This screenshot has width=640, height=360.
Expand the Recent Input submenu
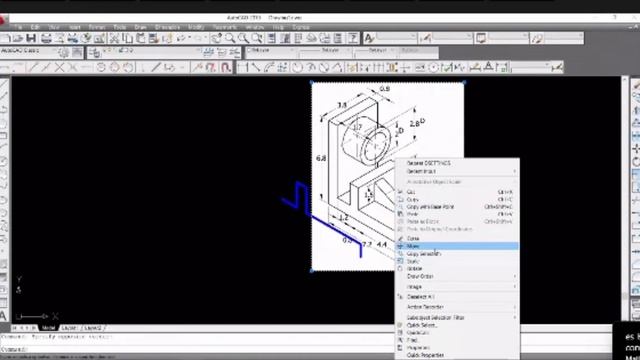(x=457, y=171)
